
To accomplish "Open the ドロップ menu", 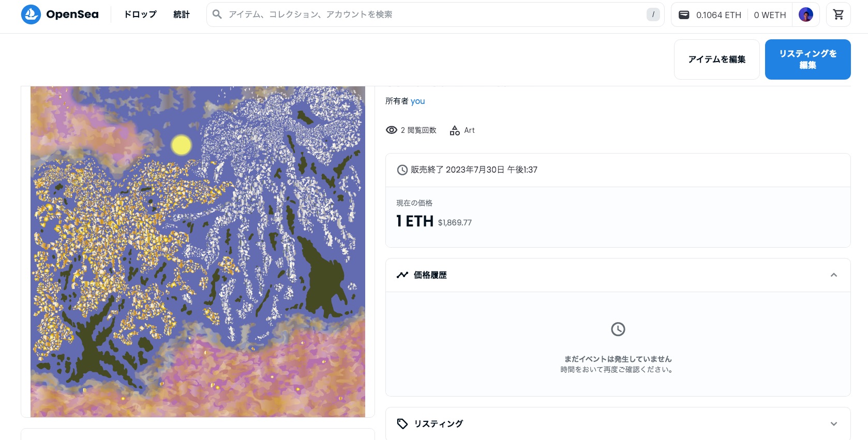I will 140,14.
